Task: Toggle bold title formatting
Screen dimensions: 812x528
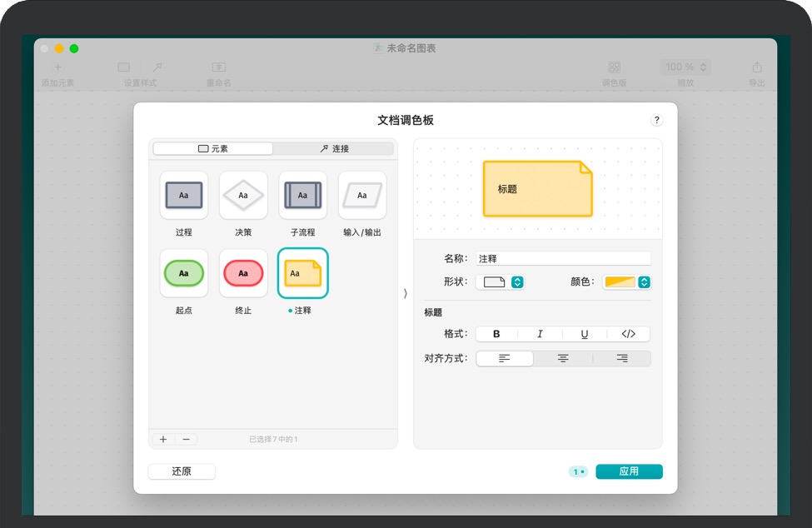Action: click(496, 334)
